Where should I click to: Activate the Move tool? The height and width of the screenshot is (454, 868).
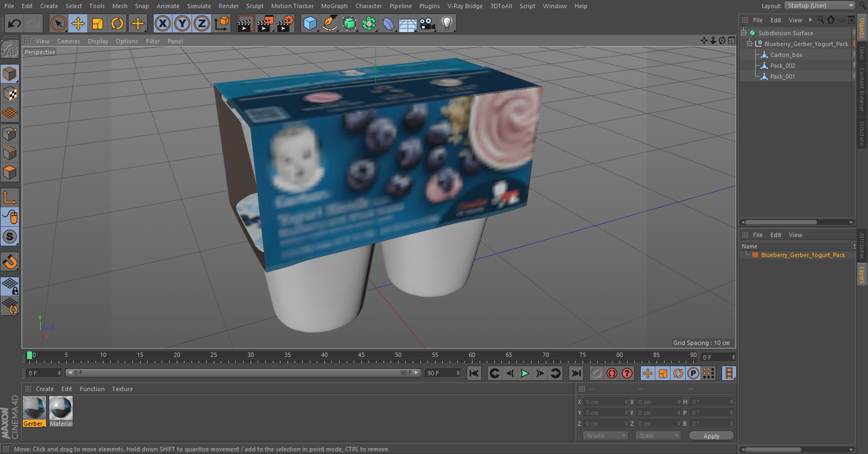click(x=78, y=23)
